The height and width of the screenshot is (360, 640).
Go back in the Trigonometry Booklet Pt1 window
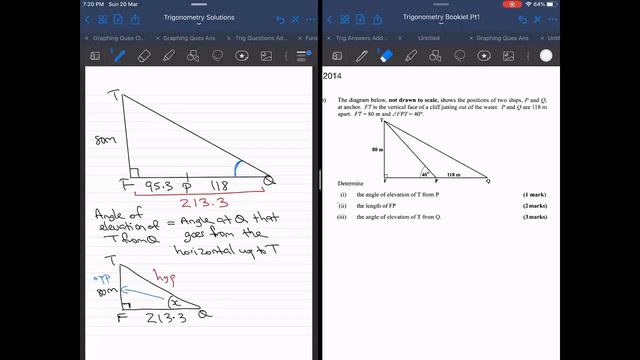(x=330, y=20)
